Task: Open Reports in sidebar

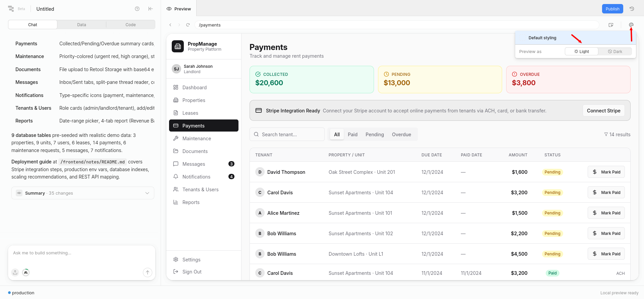Action: [204, 202]
